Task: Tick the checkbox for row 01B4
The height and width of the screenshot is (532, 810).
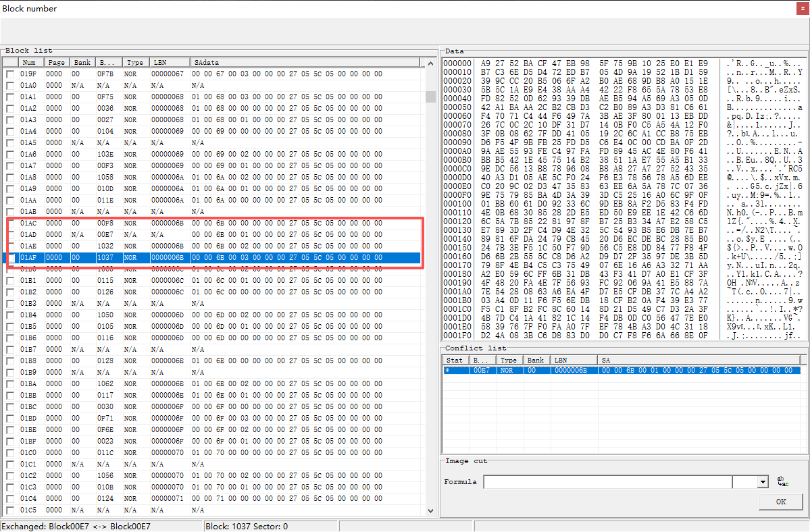Action: click(10, 315)
